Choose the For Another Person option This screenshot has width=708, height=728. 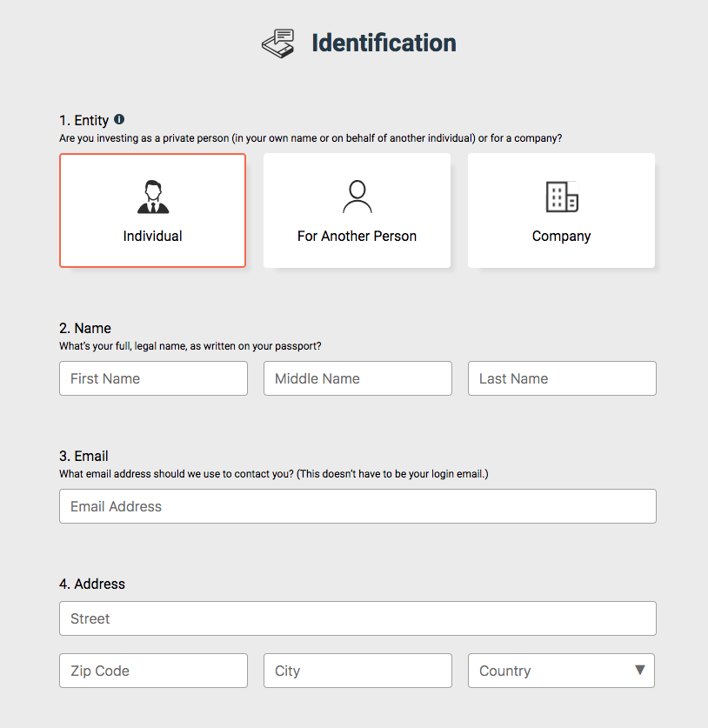point(357,210)
